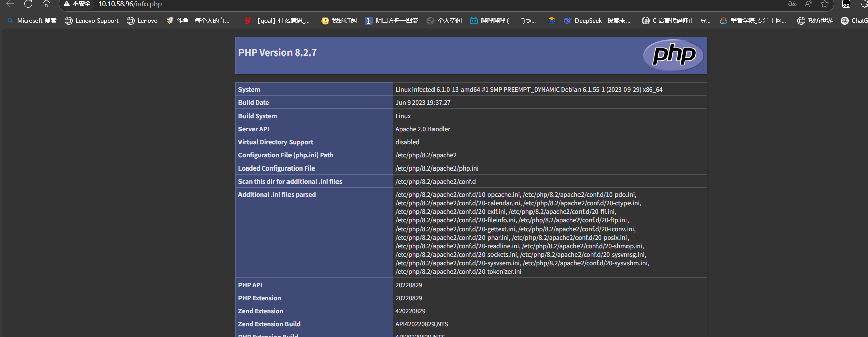The image size is (868, 337).
Task: Open the DeepSeek bookmark
Action: pos(597,21)
